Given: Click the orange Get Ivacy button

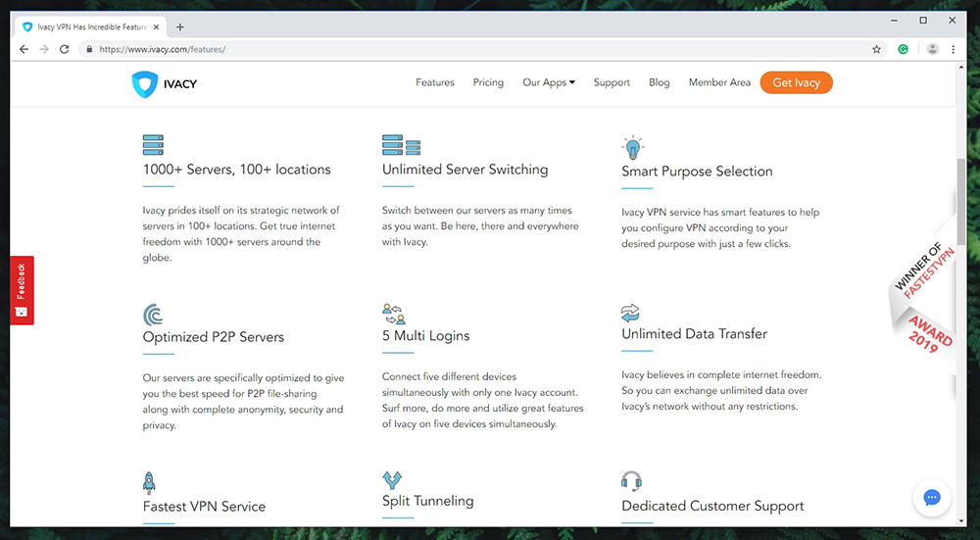Looking at the screenshot, I should (x=796, y=82).
